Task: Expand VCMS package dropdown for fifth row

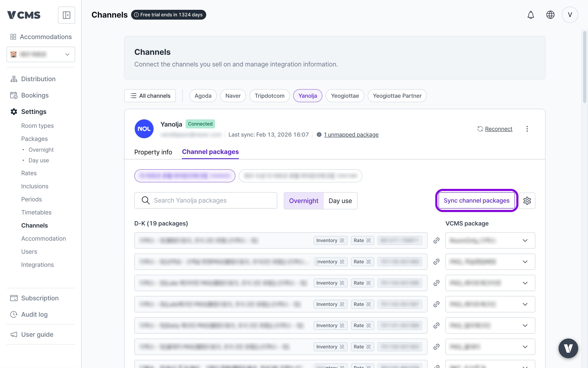Action: [490, 325]
